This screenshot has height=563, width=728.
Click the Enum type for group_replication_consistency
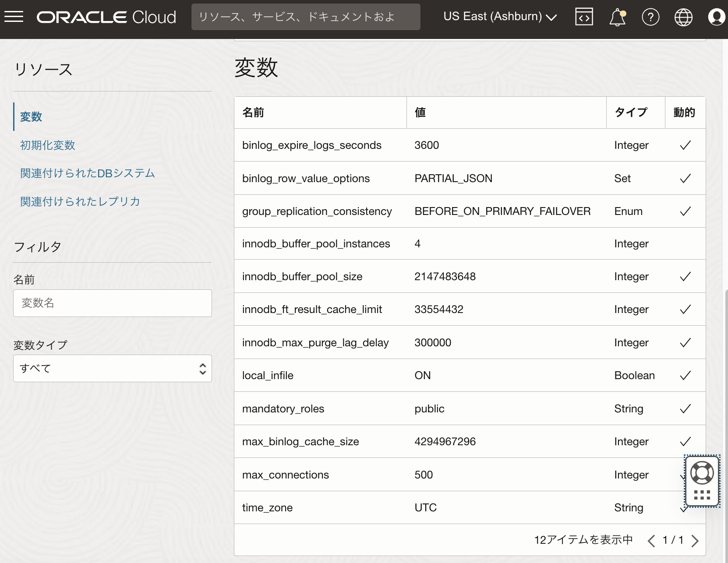click(628, 211)
